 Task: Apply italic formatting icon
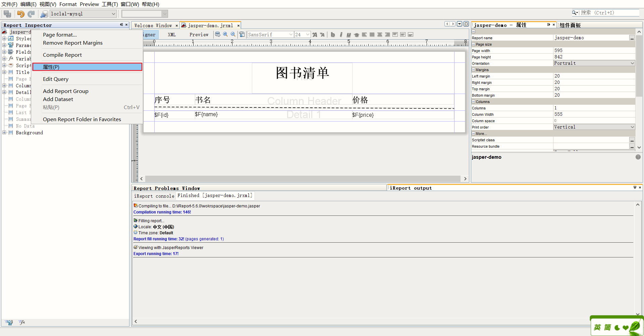point(341,34)
